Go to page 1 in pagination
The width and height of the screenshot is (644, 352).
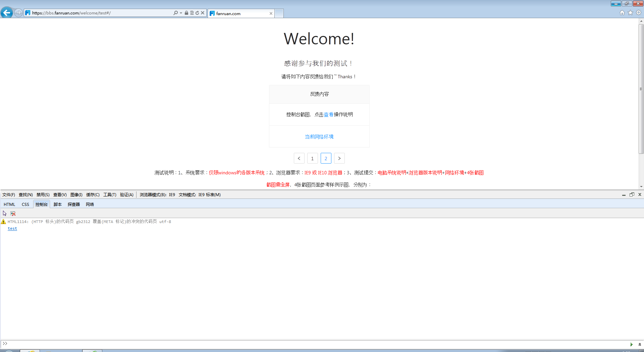click(x=312, y=158)
